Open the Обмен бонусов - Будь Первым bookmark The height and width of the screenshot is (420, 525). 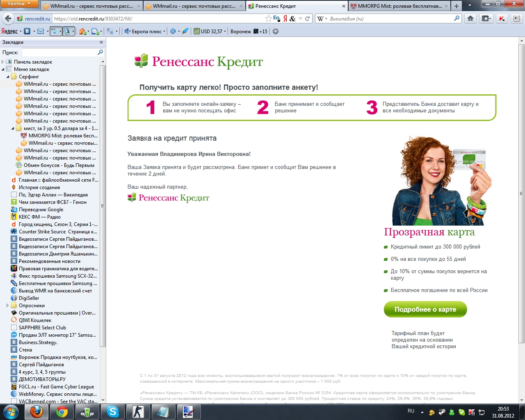(x=55, y=165)
